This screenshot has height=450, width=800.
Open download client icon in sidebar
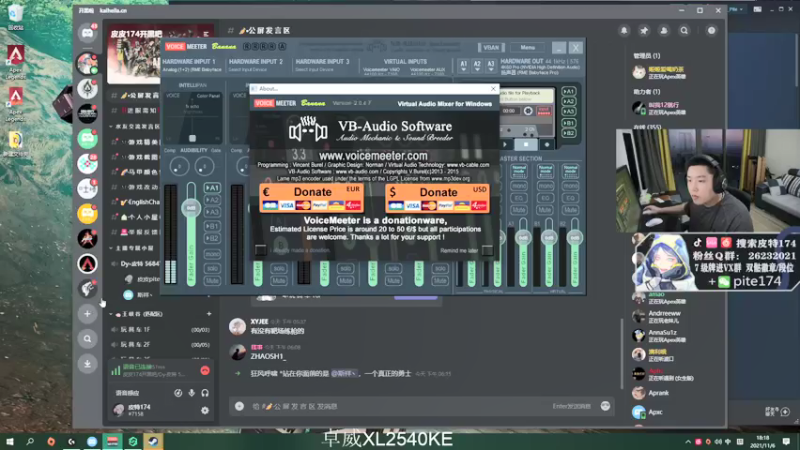click(x=87, y=364)
